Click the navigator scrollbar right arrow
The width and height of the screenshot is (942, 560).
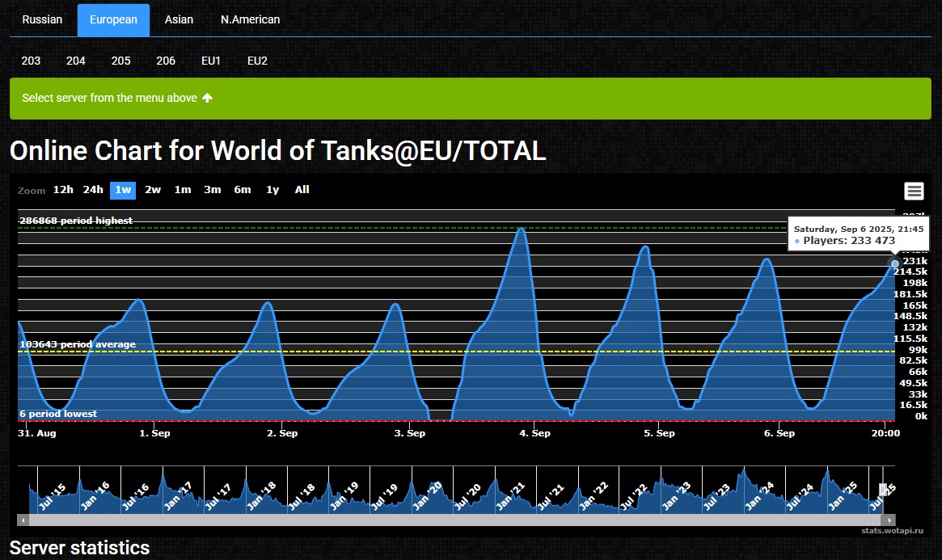[889, 520]
